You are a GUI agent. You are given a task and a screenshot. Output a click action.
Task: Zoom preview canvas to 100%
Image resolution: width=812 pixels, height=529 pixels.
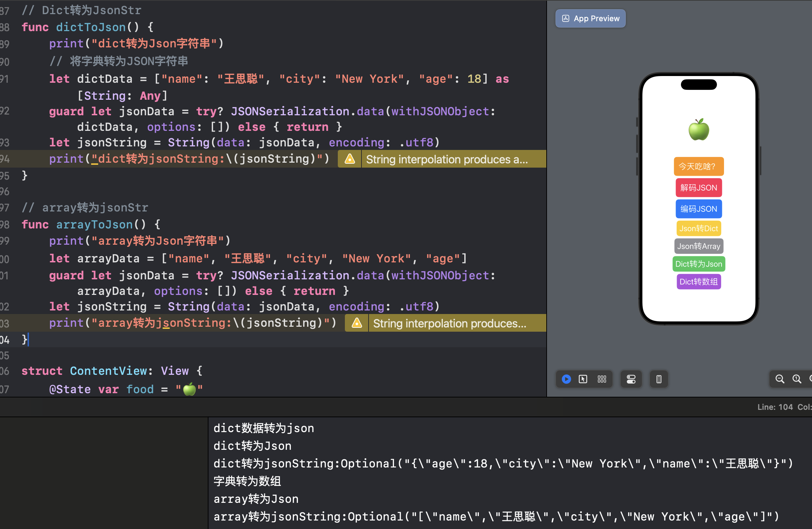point(797,379)
